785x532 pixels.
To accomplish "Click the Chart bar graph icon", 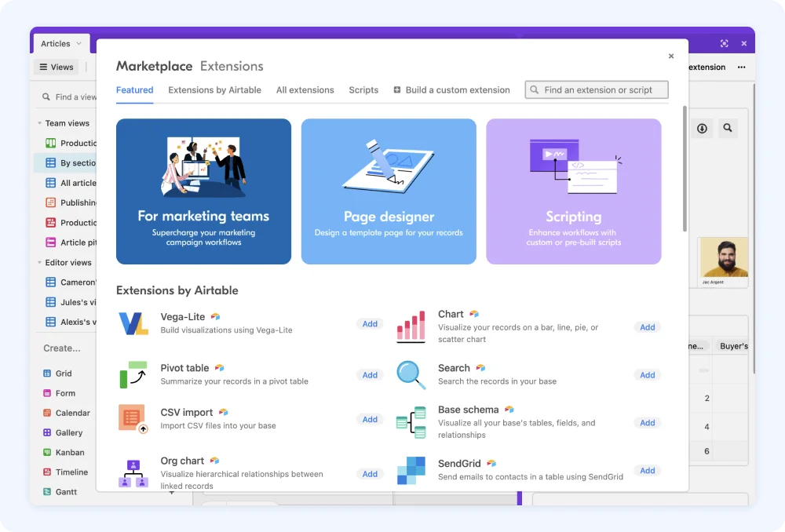I will [411, 326].
